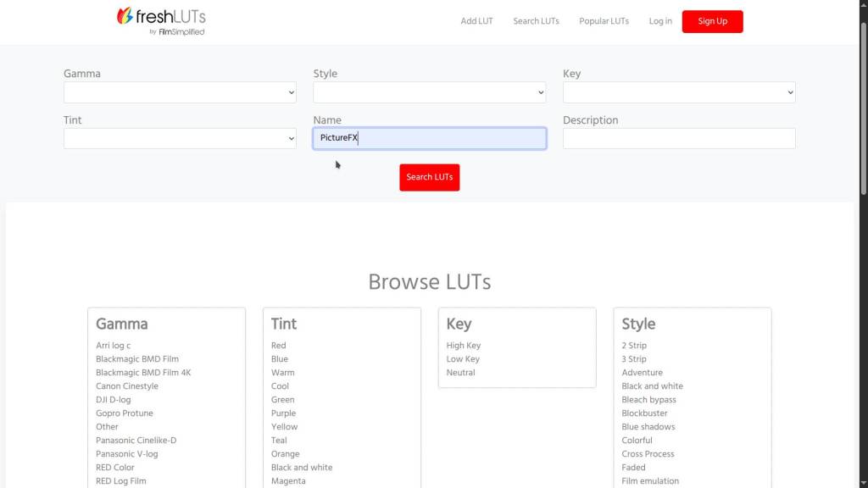Click the Other gamma link
Image resolution: width=868 pixels, height=488 pixels.
click(x=107, y=427)
